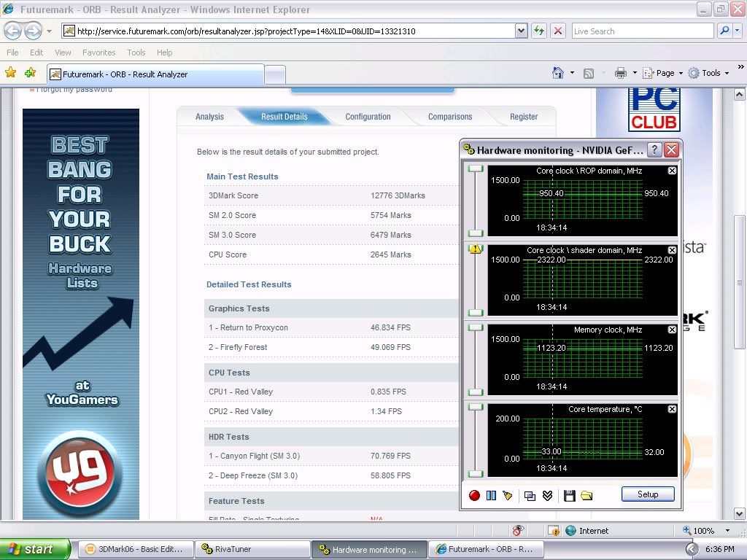Go back with the browser Back arrow
This screenshot has height=560, width=747.
(x=13, y=31)
